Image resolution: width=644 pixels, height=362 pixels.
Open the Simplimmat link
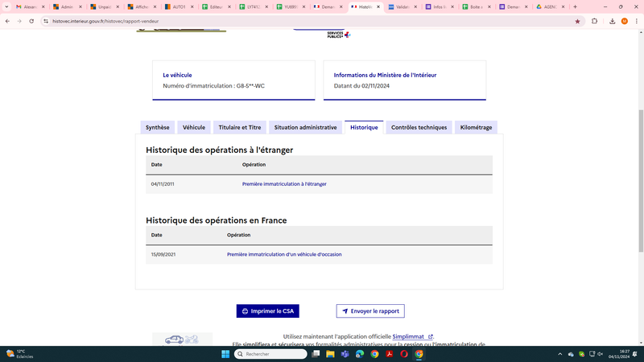[x=412, y=336]
